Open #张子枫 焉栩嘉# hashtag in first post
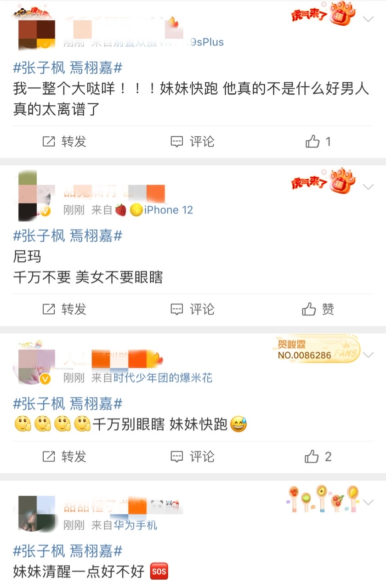386x588 pixels. tap(68, 69)
